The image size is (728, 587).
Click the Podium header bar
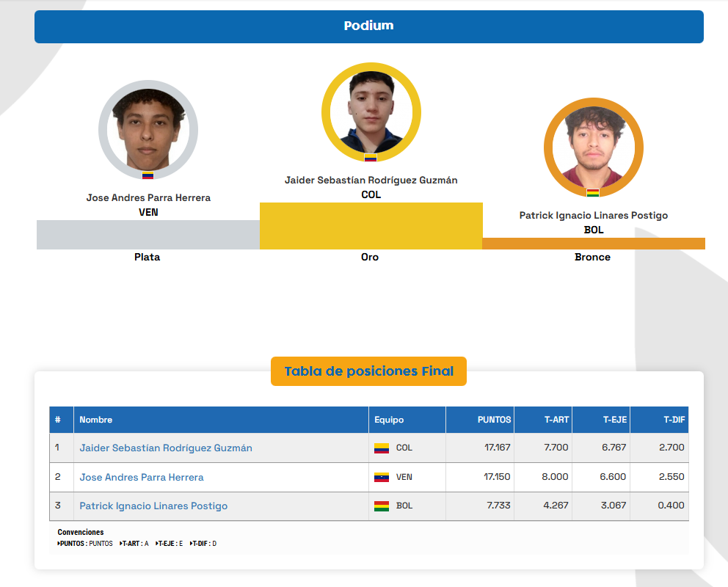[x=368, y=26]
